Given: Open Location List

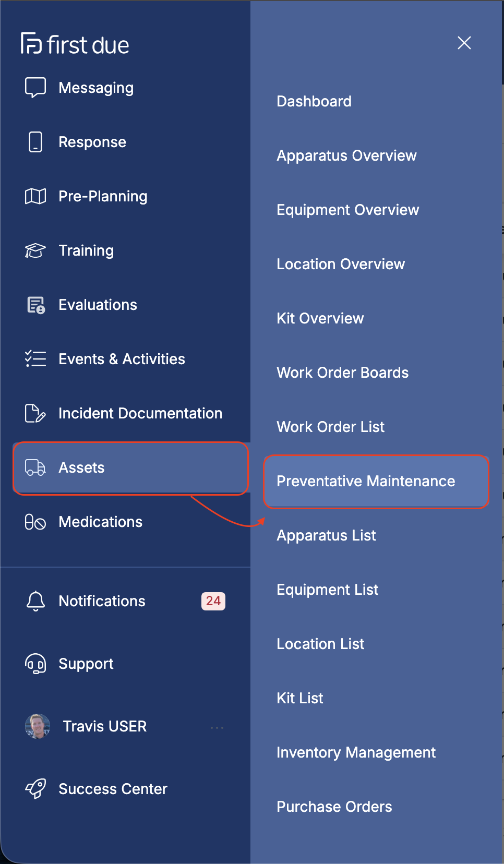Looking at the screenshot, I should [x=320, y=644].
